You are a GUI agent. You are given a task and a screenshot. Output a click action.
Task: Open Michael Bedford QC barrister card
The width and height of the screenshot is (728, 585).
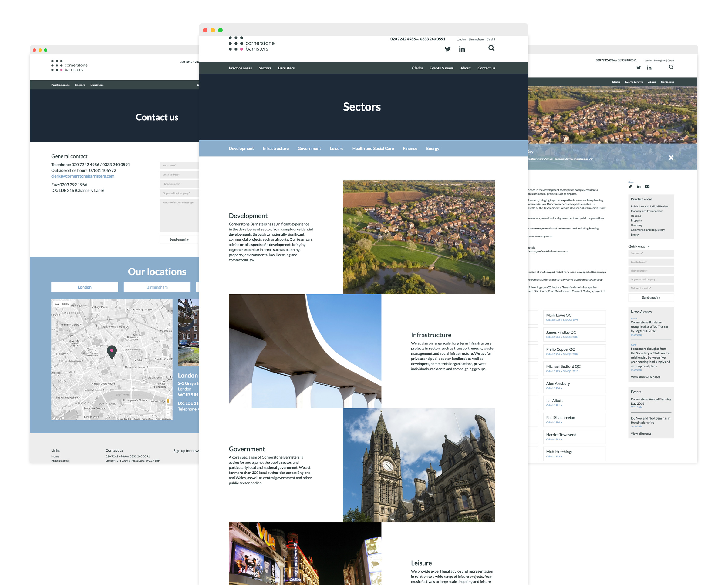[575, 368]
